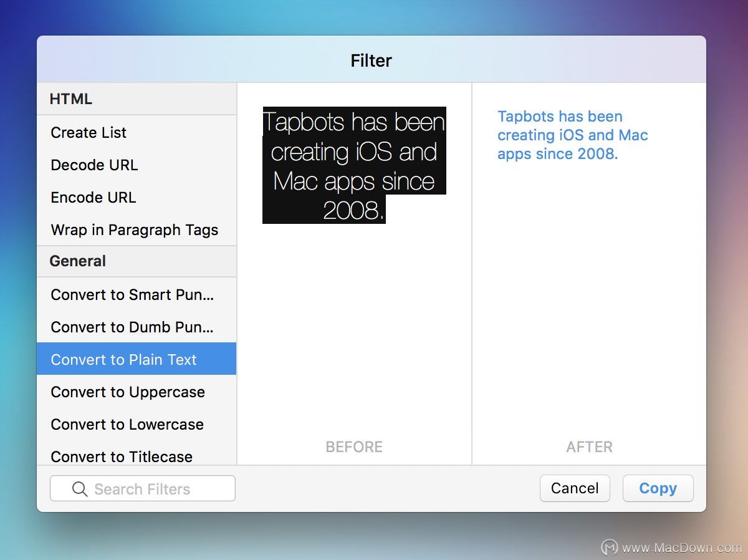Click the General section header

tap(137, 261)
